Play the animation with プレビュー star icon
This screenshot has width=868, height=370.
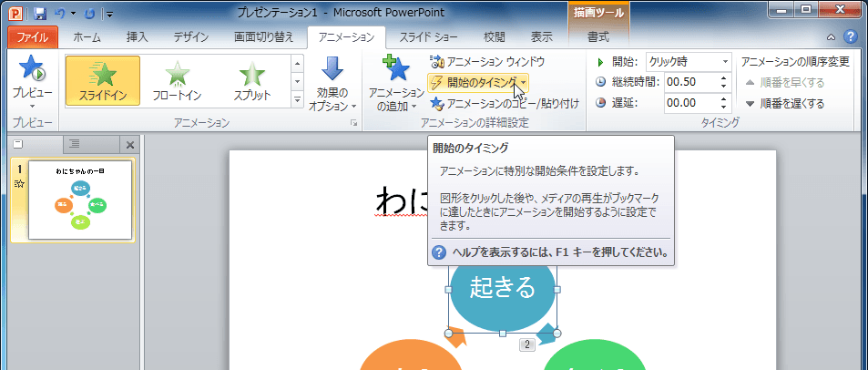click(32, 68)
